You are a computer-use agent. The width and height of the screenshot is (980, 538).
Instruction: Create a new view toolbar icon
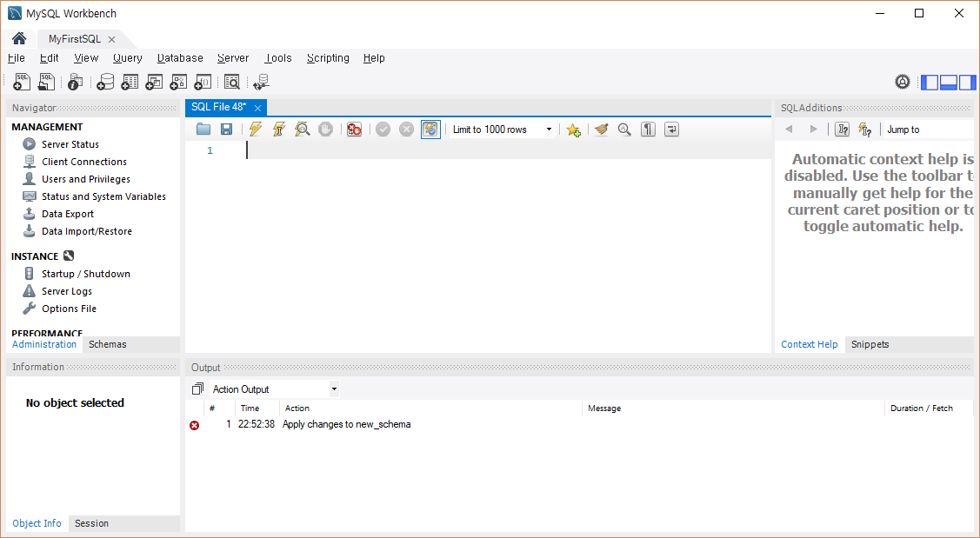(x=154, y=81)
